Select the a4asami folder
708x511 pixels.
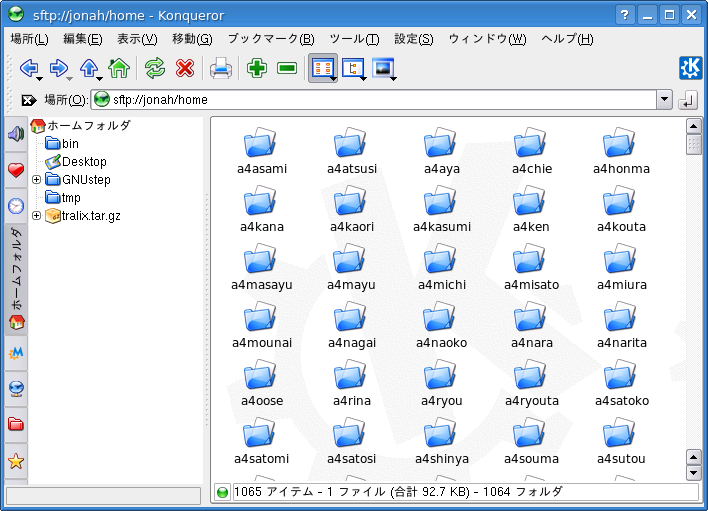tap(262, 151)
